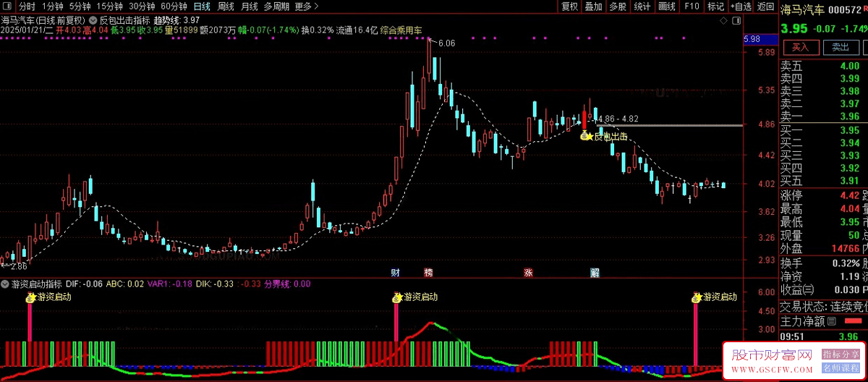Click the 解 event marker
This screenshot has height=382, width=868.
pyautogui.click(x=595, y=273)
